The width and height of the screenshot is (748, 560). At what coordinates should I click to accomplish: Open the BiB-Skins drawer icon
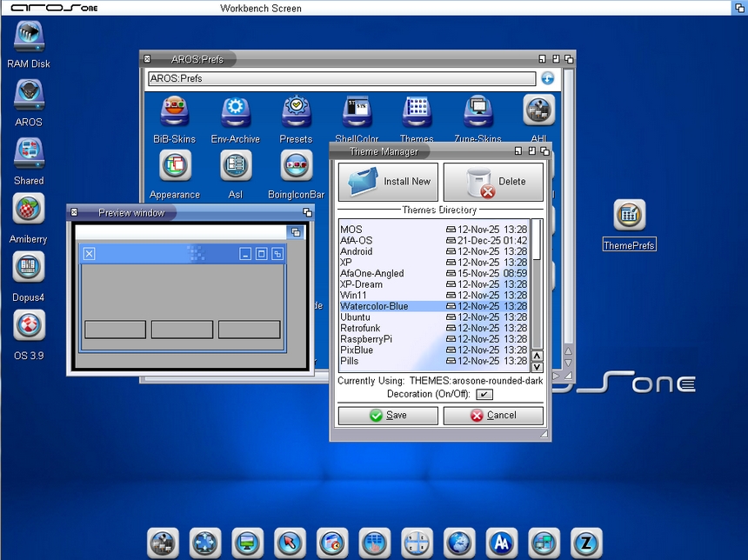click(174, 112)
